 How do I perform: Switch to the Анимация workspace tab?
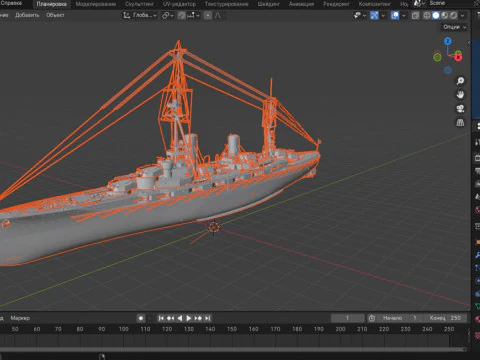tap(301, 4)
